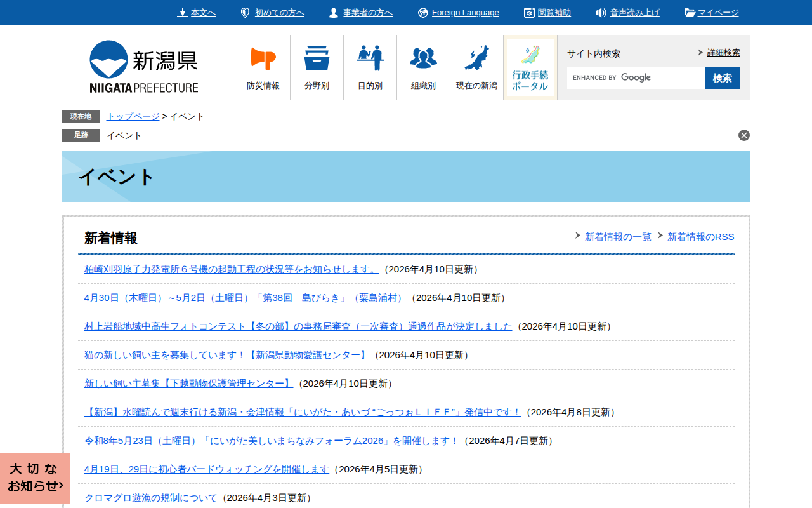This screenshot has height=508, width=812.
Task: Go to 詳細検索 advanced search
Action: point(723,53)
